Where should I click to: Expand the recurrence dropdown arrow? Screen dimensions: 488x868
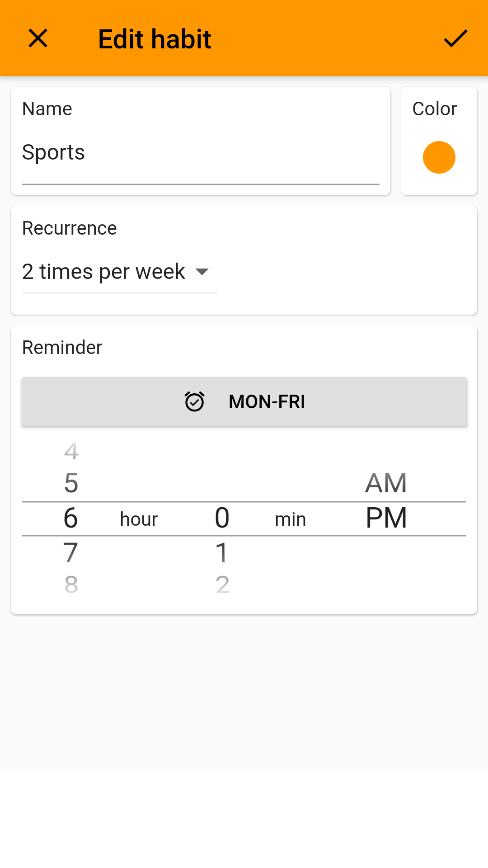click(x=202, y=272)
